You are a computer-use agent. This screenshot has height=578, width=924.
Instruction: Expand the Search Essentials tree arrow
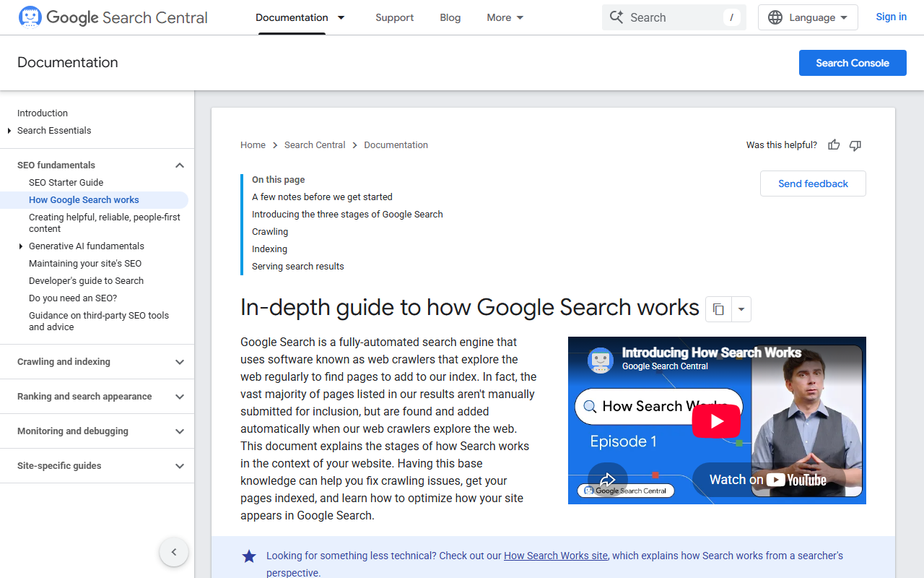click(9, 131)
